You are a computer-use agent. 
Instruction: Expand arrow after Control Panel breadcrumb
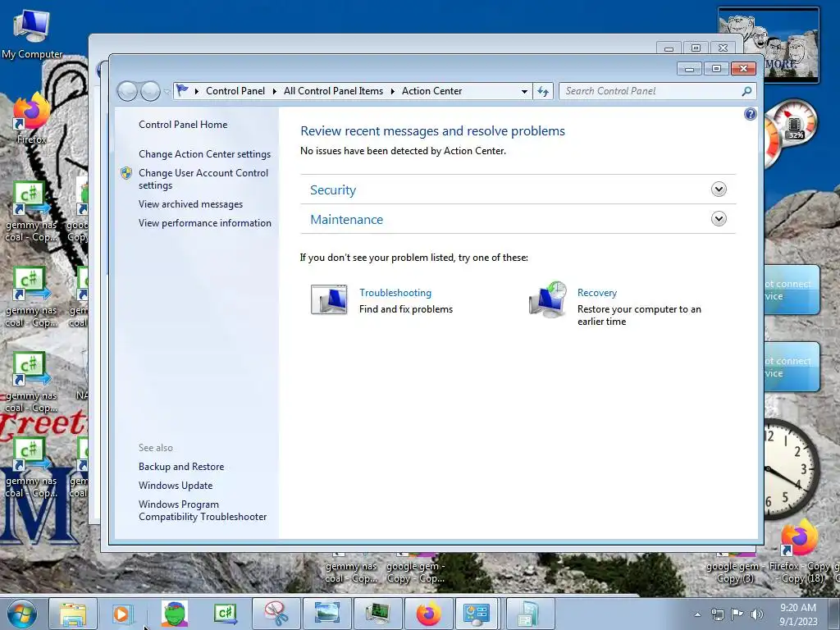274,91
